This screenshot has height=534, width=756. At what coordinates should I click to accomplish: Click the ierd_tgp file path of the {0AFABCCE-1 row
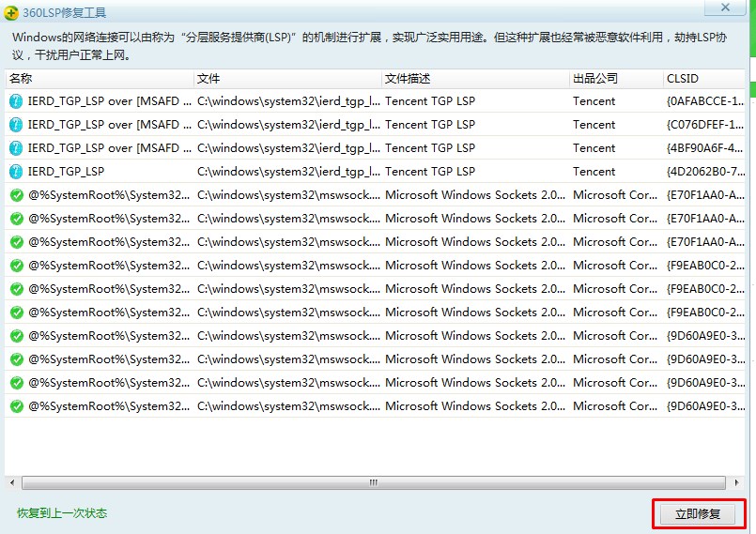coord(289,101)
